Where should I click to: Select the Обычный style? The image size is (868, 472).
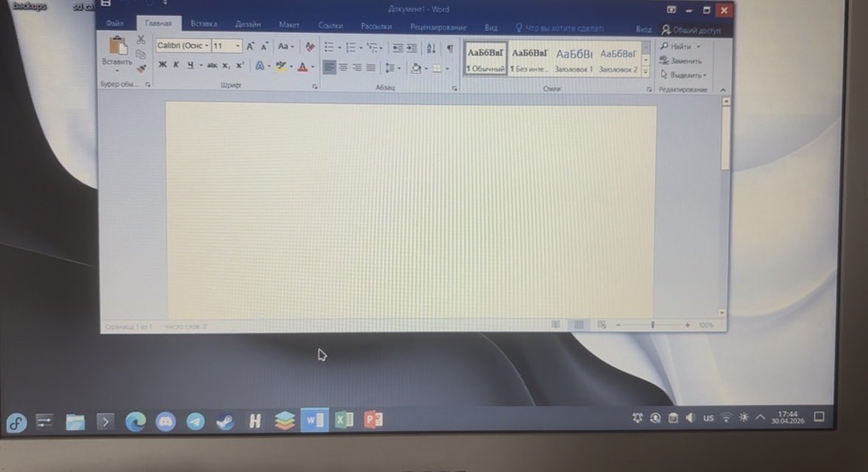pos(485,59)
